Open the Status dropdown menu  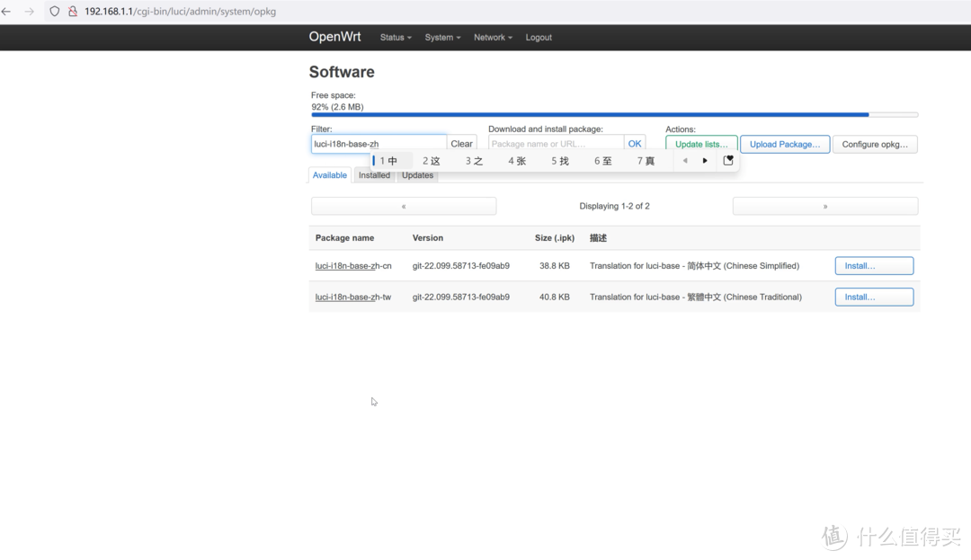396,38
